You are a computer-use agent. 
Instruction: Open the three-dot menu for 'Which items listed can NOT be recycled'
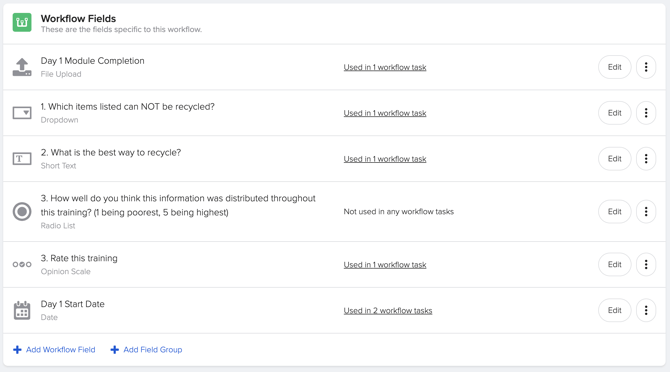point(646,113)
